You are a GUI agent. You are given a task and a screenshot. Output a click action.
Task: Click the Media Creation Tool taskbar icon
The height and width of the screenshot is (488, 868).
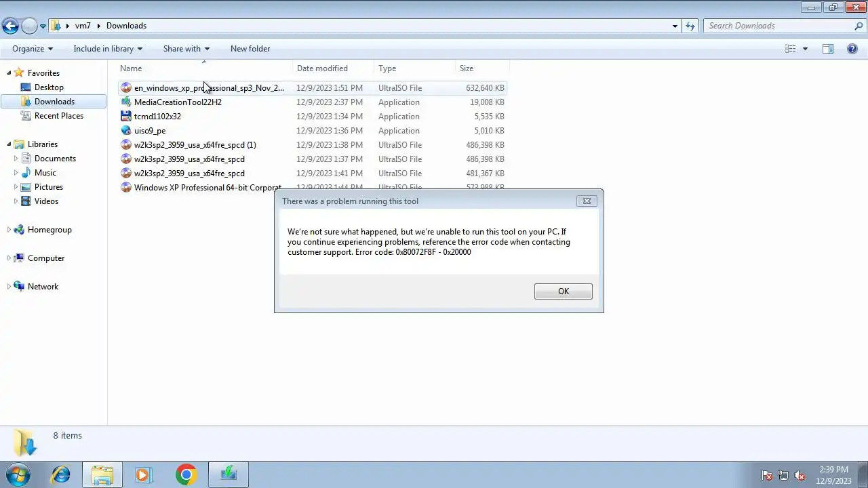pos(229,474)
